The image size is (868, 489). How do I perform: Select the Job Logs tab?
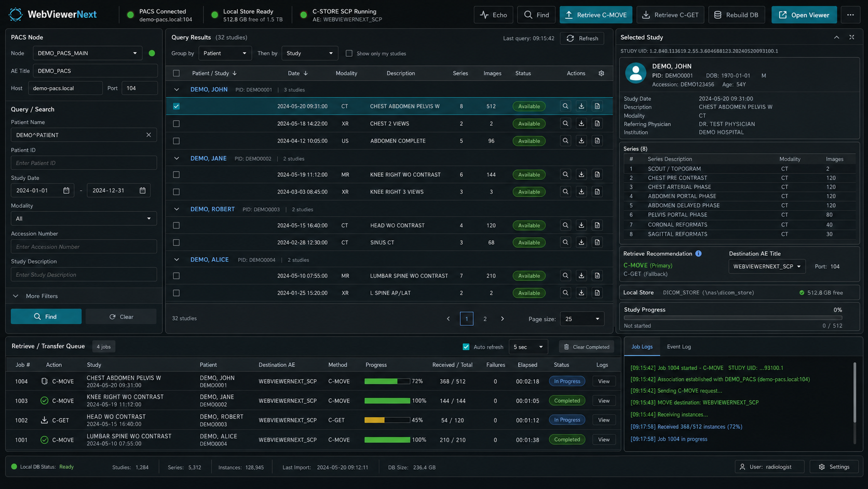click(642, 347)
